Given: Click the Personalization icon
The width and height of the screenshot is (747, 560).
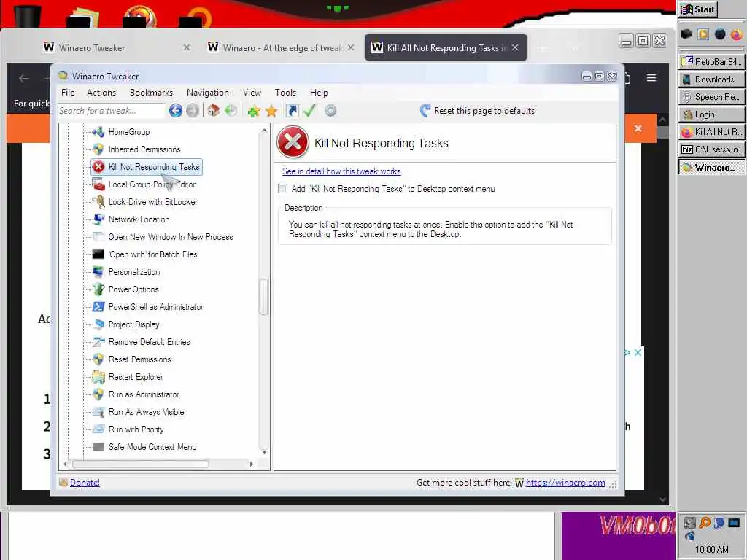Looking at the screenshot, I should (98, 272).
